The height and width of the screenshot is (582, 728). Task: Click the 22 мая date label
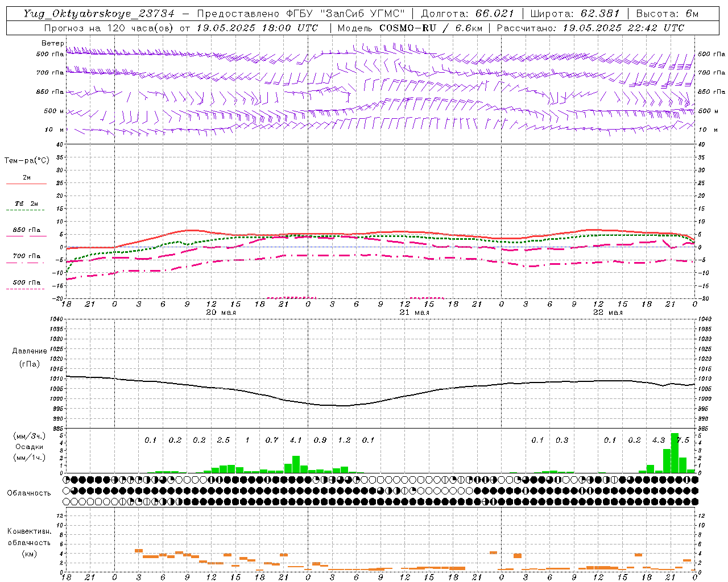point(607,312)
